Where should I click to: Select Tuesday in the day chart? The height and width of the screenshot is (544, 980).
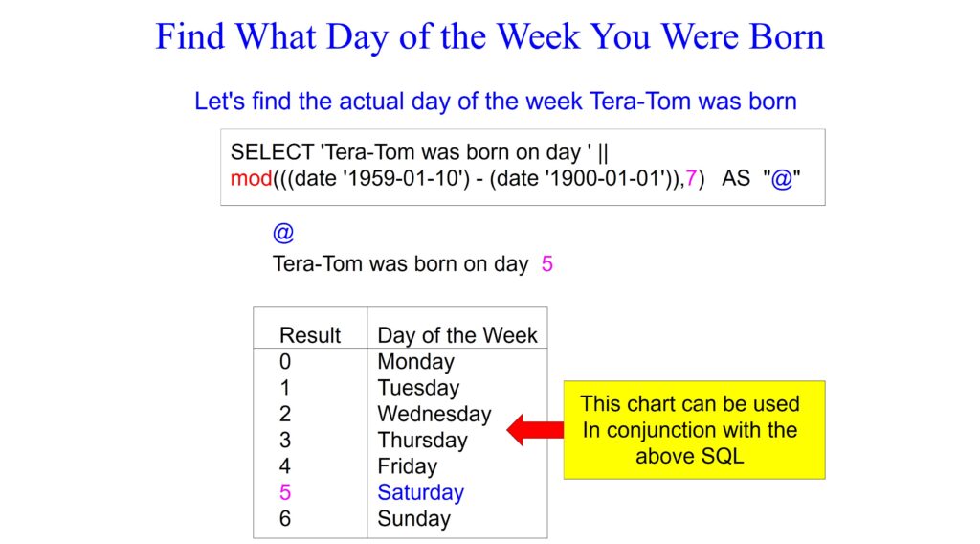[x=418, y=388]
